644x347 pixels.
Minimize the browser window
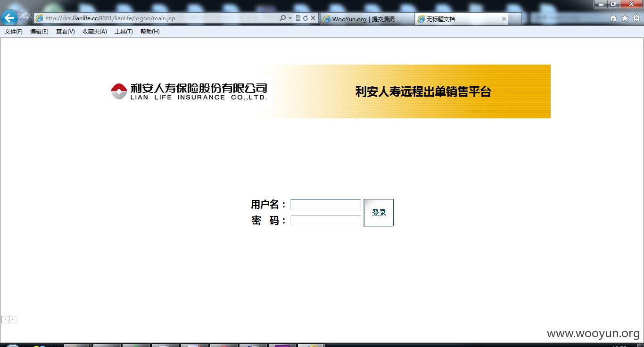(x=602, y=4)
